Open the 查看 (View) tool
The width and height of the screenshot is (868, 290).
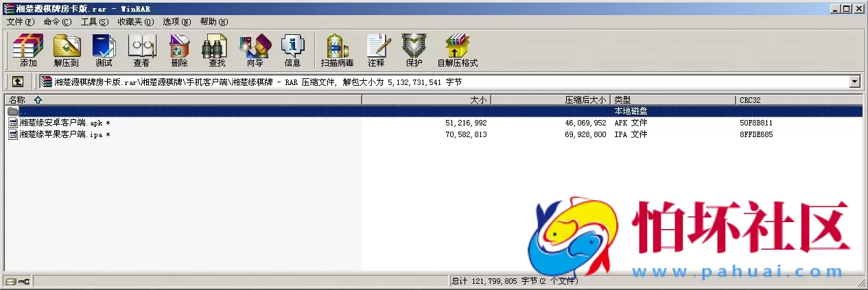(x=141, y=50)
